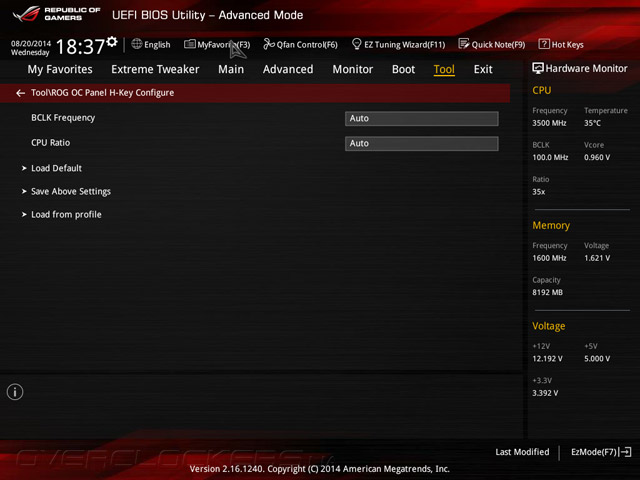The image size is (640, 480).
Task: Click the 3.392 V value
Action: 545,393
